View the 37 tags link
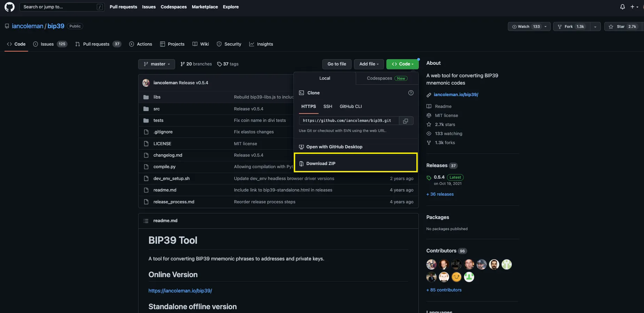 (228, 64)
